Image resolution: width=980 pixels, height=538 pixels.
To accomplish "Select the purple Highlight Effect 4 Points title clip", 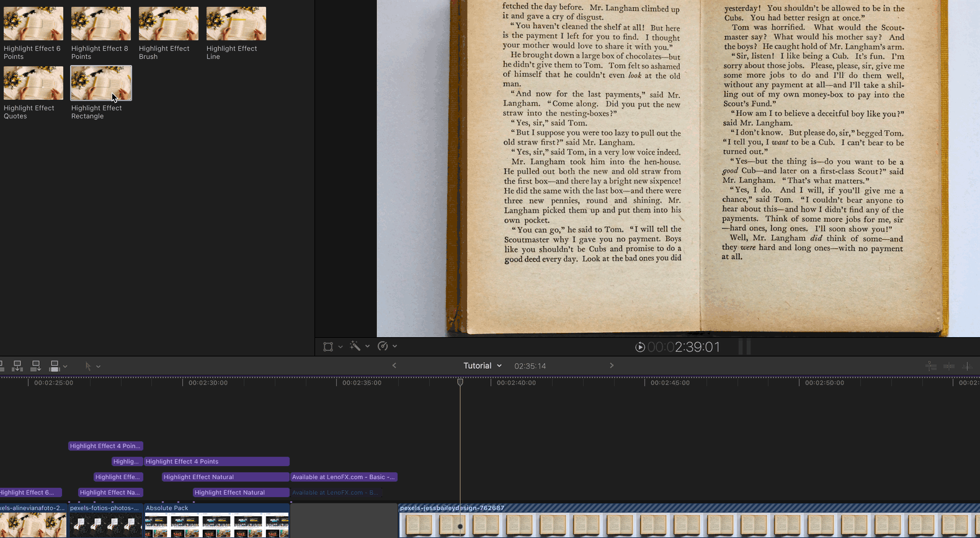I will tap(216, 461).
